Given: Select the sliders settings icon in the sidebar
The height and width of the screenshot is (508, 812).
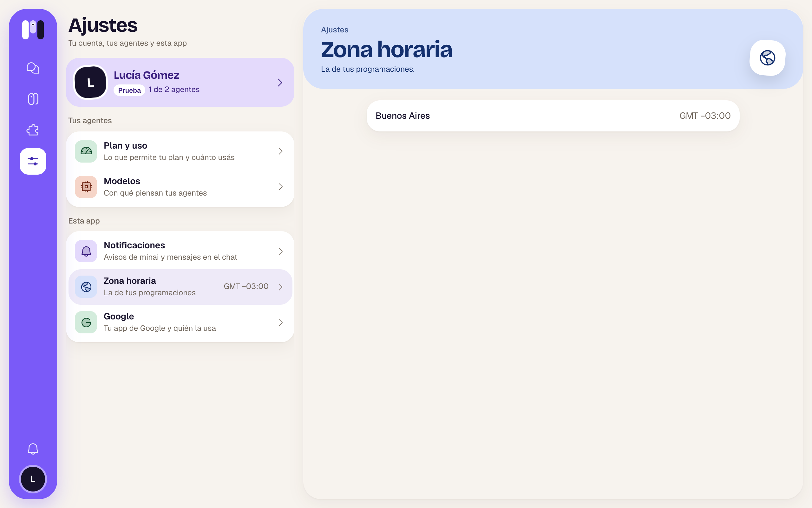Looking at the screenshot, I should pos(33,161).
